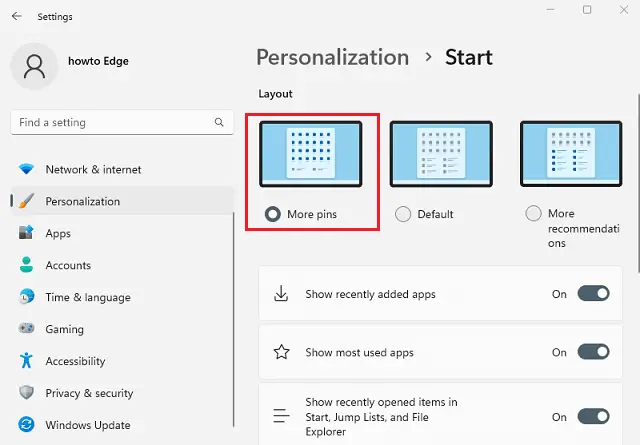The image size is (640, 445).
Task: Open Network & internet settings
Action: [122, 169]
